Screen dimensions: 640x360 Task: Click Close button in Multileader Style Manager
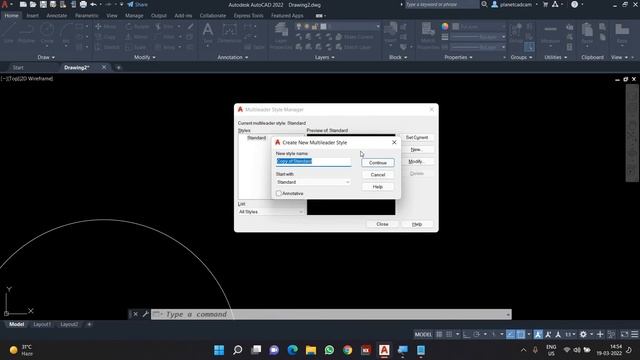(382, 224)
